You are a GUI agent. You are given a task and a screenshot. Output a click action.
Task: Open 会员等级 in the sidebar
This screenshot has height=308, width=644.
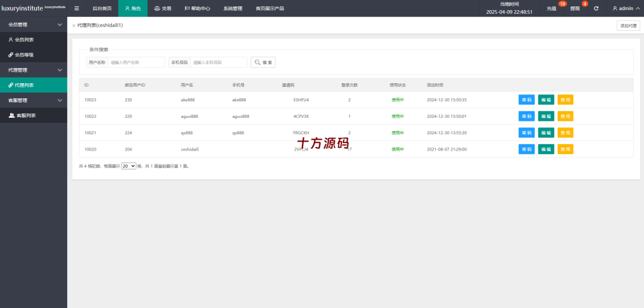tap(34, 55)
